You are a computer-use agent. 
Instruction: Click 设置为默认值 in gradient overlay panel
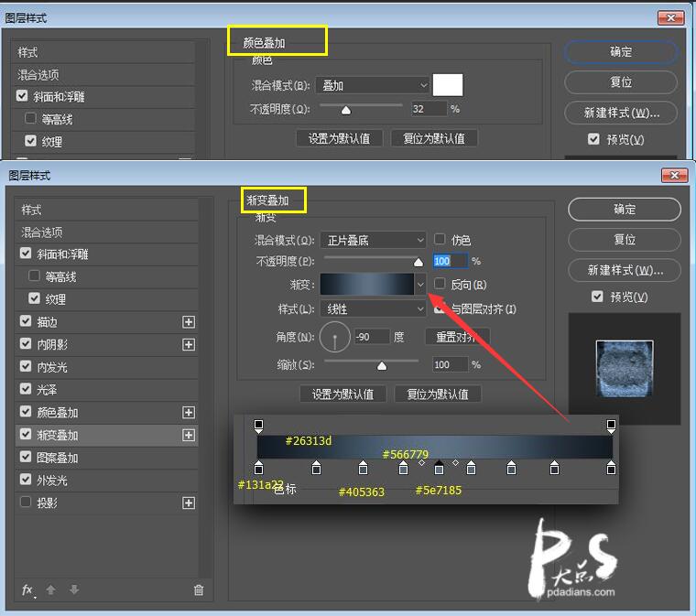point(343,394)
